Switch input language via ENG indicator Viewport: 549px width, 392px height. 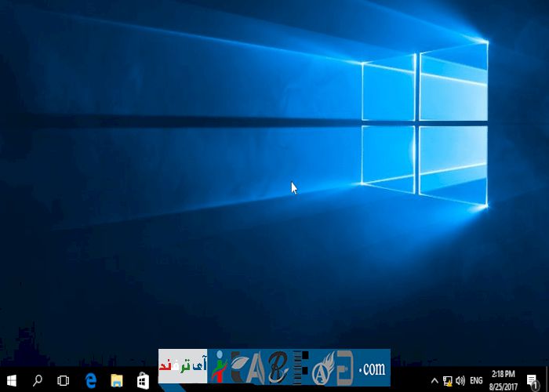coord(476,380)
